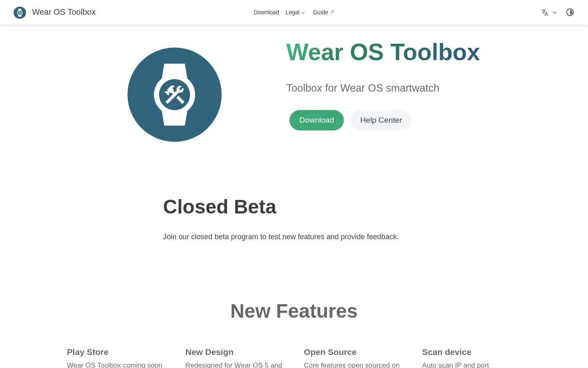Expand the Legal dropdown in navigation
588x368 pixels.
click(x=295, y=12)
